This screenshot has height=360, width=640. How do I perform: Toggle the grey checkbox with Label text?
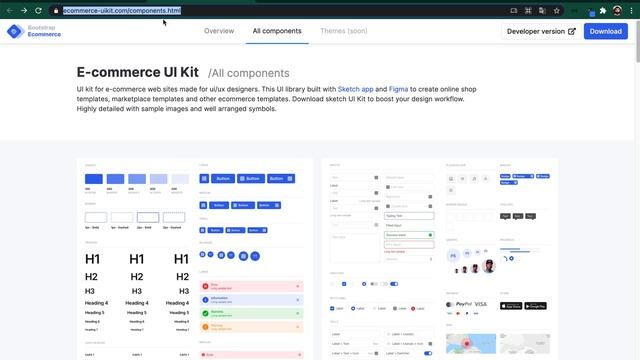395,309
